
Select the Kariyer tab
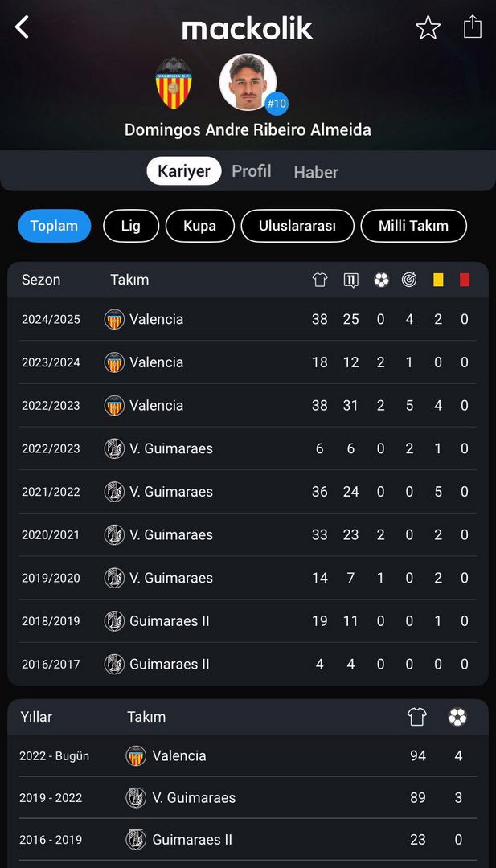click(184, 171)
